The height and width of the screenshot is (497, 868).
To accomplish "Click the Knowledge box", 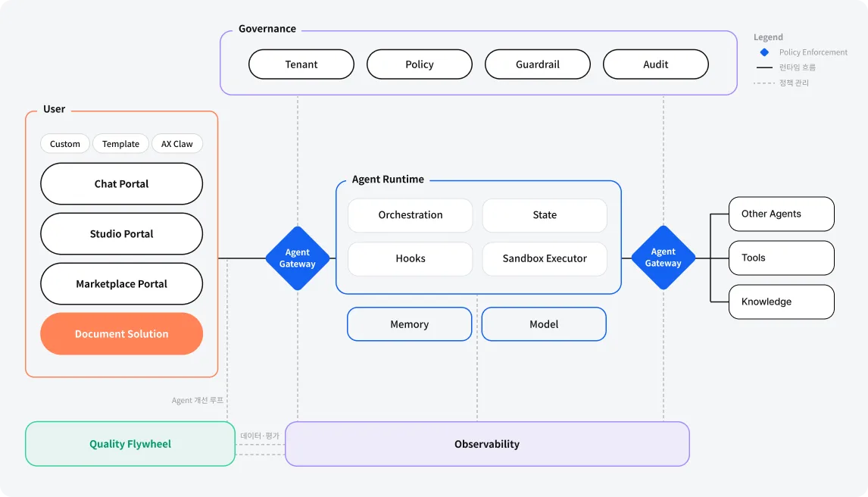I will [x=782, y=302].
